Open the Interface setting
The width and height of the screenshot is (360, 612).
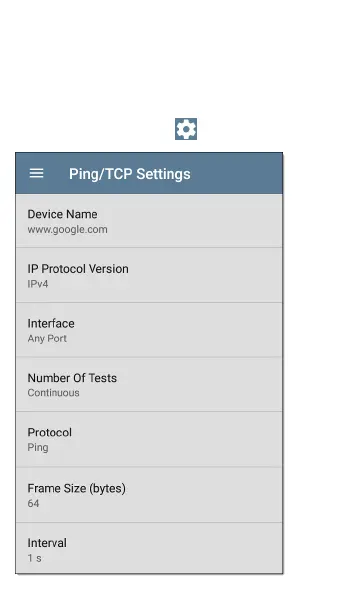coord(149,330)
